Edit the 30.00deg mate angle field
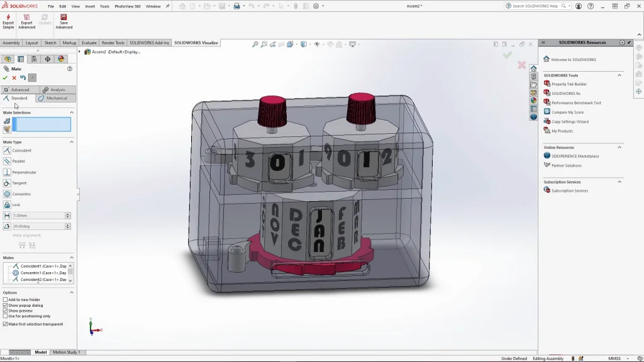 point(39,226)
